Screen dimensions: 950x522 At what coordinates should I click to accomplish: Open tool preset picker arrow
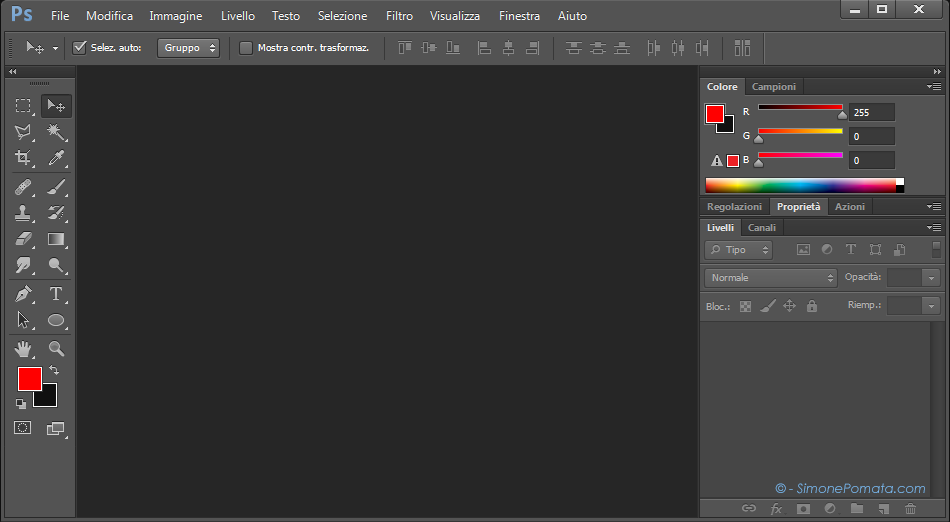click(x=55, y=48)
